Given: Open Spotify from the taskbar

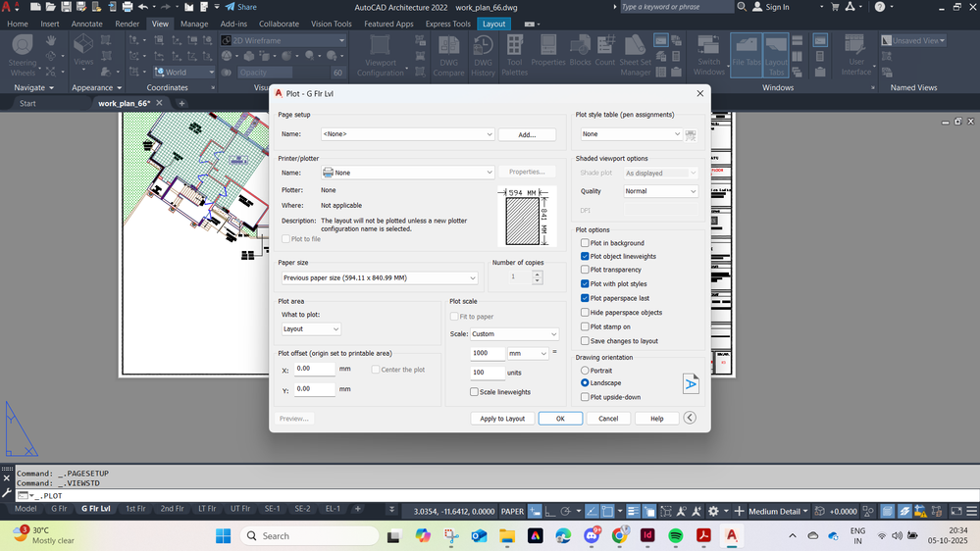Looking at the screenshot, I should [675, 535].
